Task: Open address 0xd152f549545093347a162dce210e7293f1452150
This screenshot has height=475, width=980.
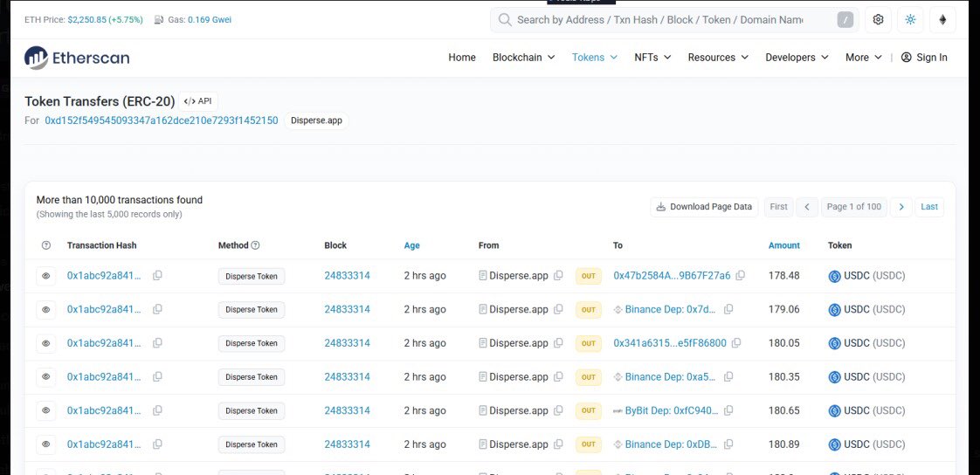Action: [x=162, y=120]
